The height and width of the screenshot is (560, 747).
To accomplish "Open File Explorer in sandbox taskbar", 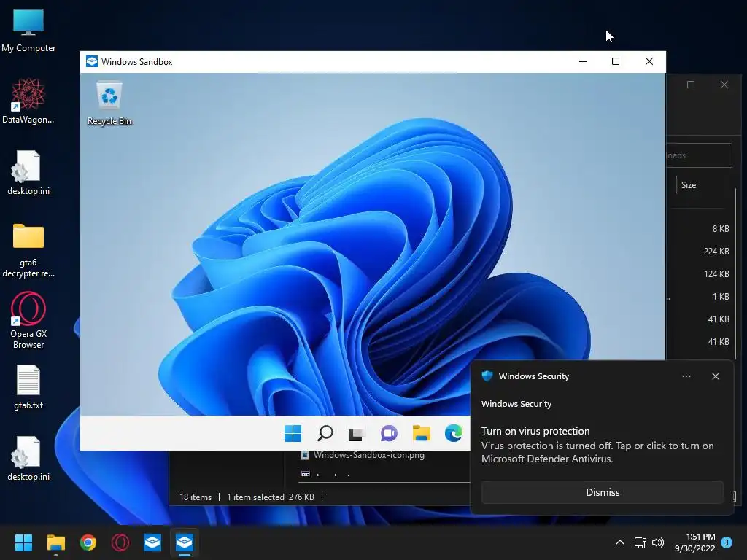I will click(x=421, y=433).
